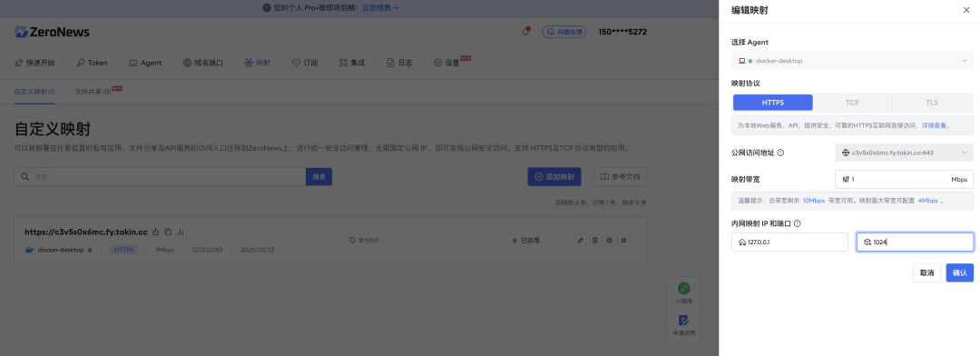Click 127.0.0.1:80 text in mapping row
This screenshot has width=980, height=356.
coord(207,250)
